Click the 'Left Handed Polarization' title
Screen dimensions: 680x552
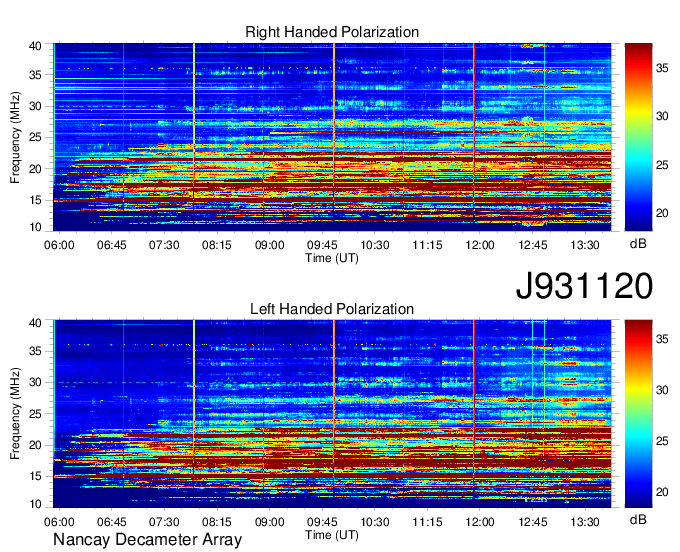332,309
